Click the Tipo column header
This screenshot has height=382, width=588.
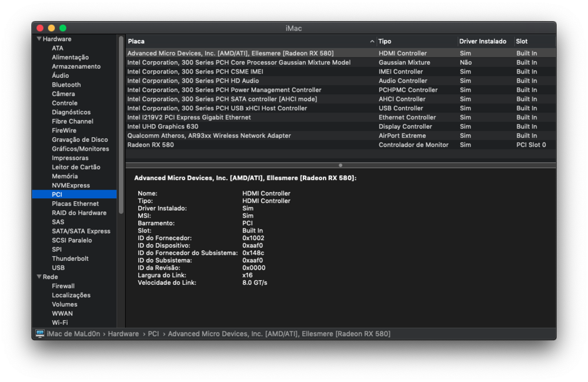tap(416, 41)
